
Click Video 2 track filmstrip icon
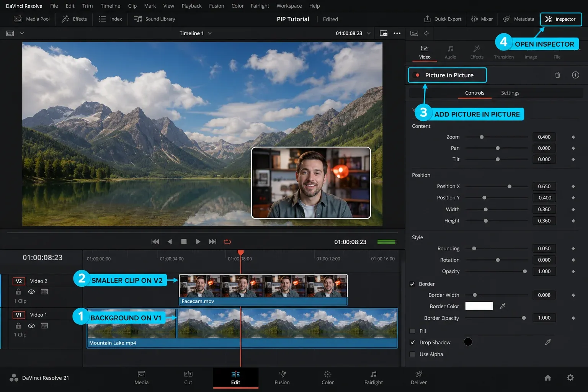click(44, 292)
